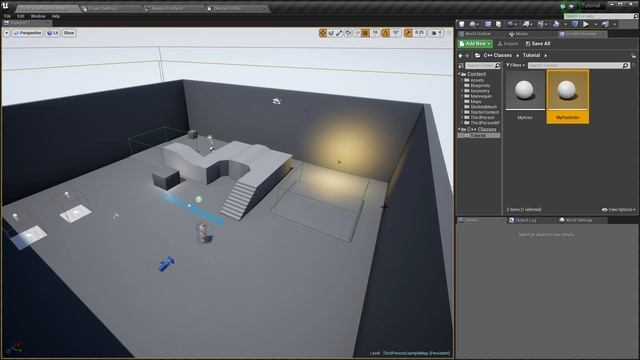
Task: Click the C++ Classes breadcrumb
Action: click(498, 56)
